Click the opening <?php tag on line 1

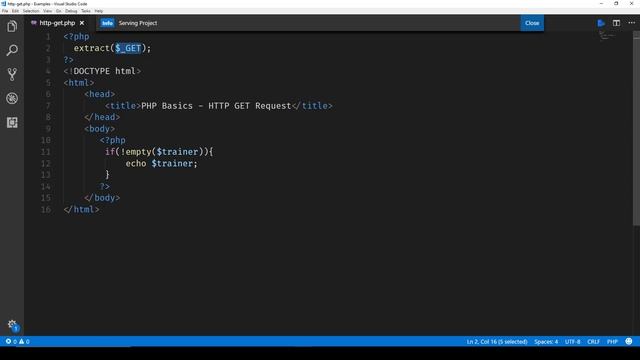(x=76, y=36)
